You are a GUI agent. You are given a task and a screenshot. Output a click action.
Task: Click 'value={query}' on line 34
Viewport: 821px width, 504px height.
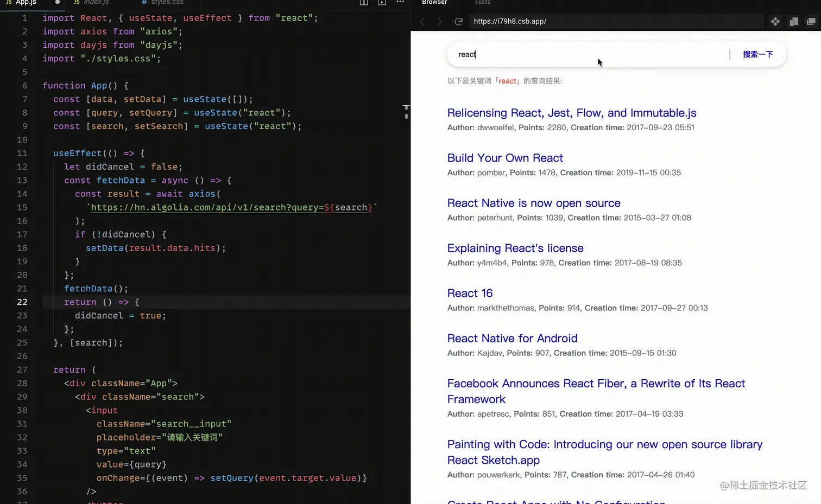pyautogui.click(x=131, y=464)
